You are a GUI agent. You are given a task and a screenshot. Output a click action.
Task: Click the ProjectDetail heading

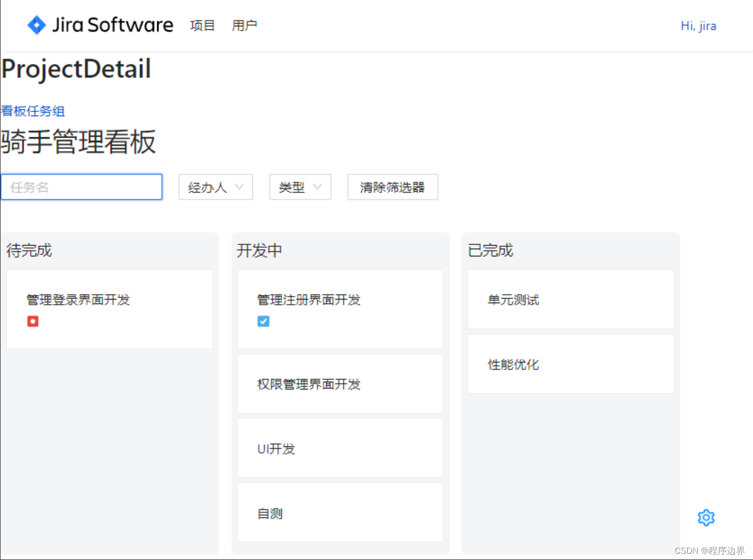click(x=76, y=69)
